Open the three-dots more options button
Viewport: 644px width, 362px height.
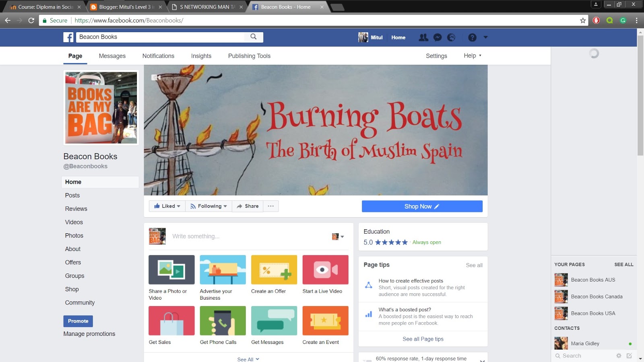(x=271, y=206)
